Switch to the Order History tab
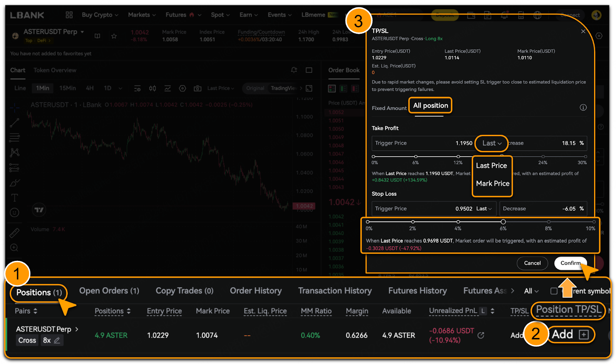616x364 pixels. coord(256,291)
